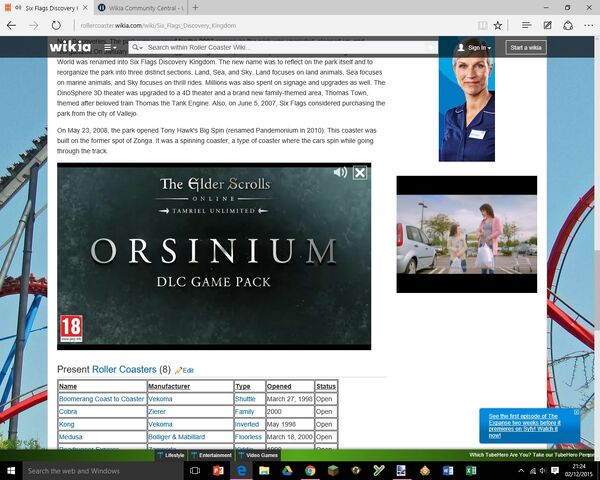Click the address bar URL
600x480 pixels.
(158, 26)
